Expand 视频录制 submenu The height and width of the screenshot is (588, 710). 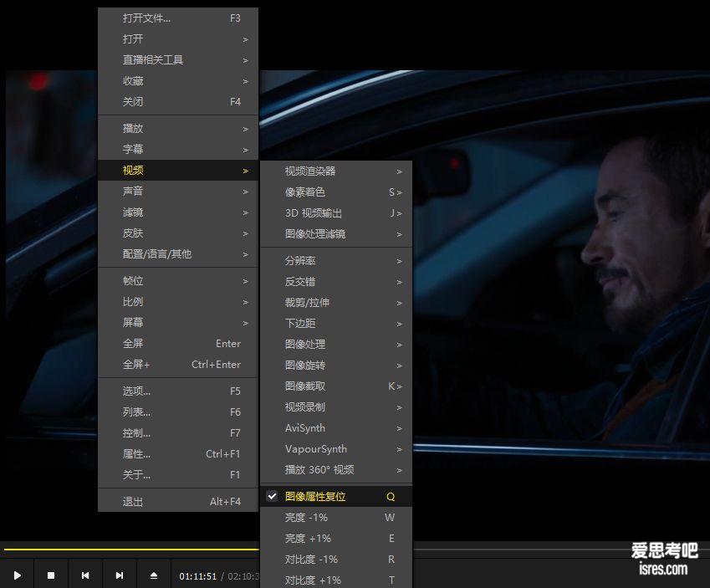click(336, 406)
